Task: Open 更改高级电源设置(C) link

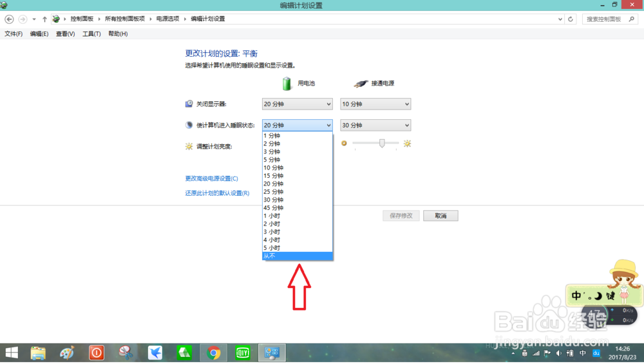Action: tap(211, 178)
